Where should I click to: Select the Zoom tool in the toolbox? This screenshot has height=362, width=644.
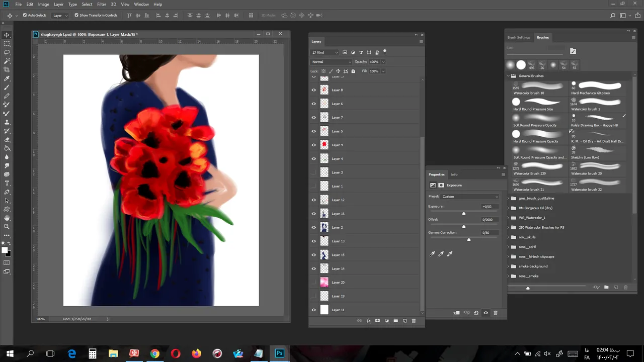(x=7, y=227)
